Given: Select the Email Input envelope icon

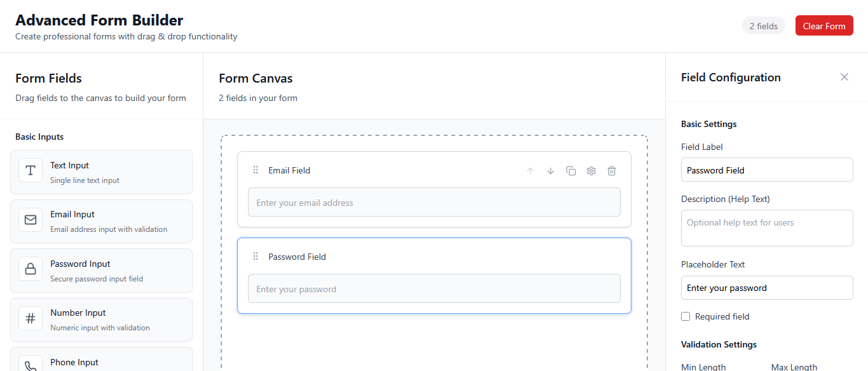Looking at the screenshot, I should [30, 220].
